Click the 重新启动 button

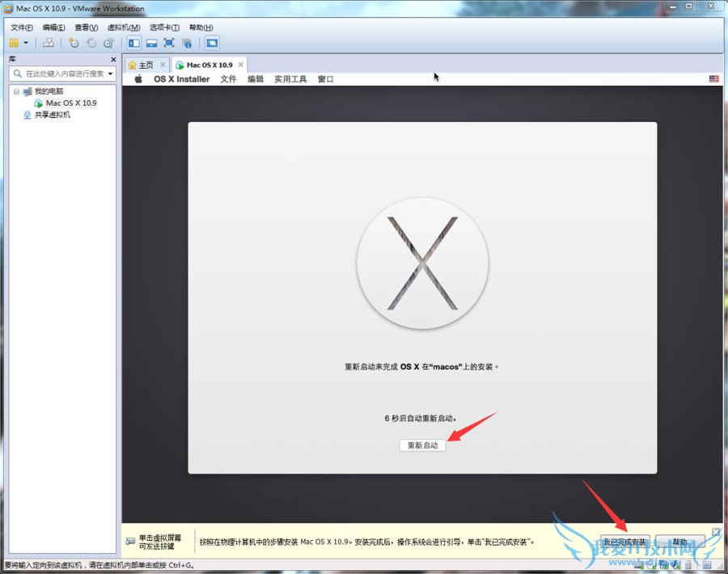(x=422, y=445)
